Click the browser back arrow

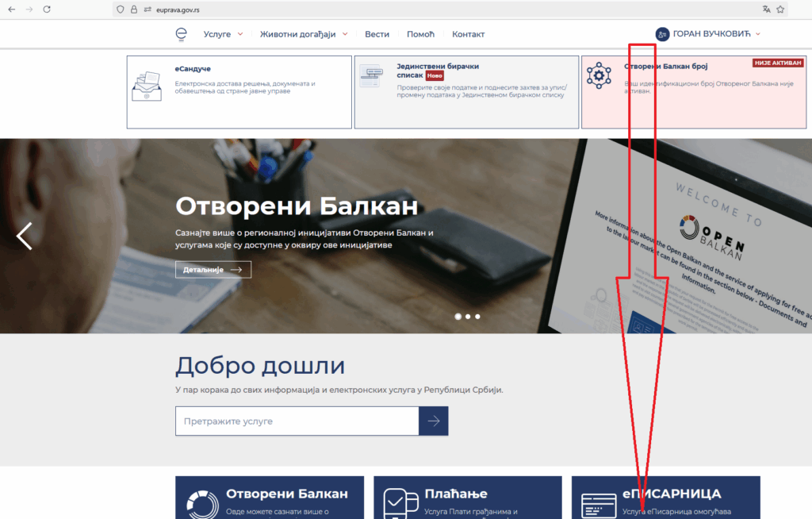11,10
